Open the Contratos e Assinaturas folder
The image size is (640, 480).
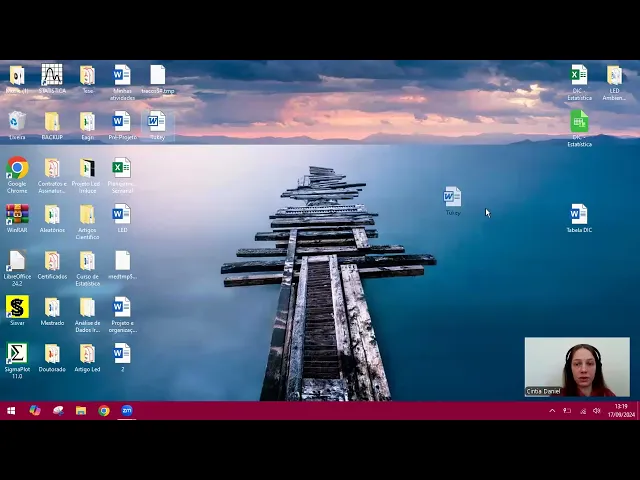point(52,175)
